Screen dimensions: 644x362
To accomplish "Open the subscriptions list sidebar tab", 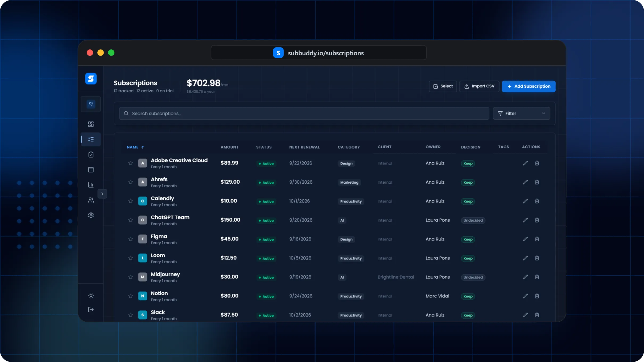I will tap(91, 139).
